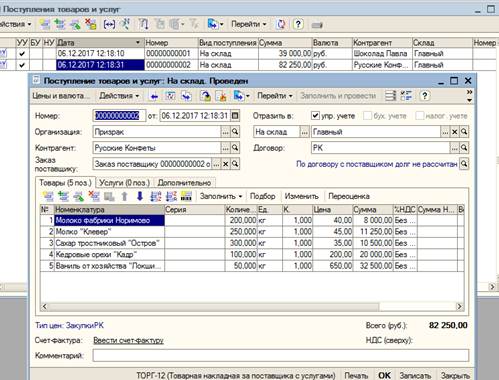Click the cancel posting icon in document toolbar
499x380 pixels.
tap(221, 96)
